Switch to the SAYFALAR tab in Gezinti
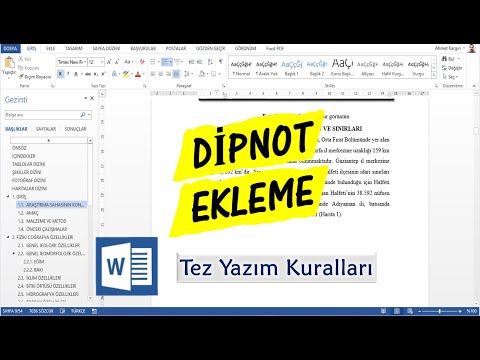 coord(46,129)
